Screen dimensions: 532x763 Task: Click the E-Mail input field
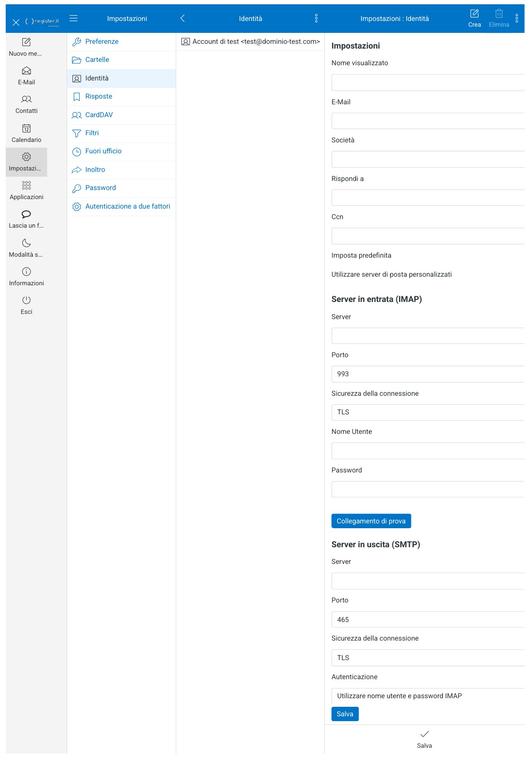click(x=428, y=121)
